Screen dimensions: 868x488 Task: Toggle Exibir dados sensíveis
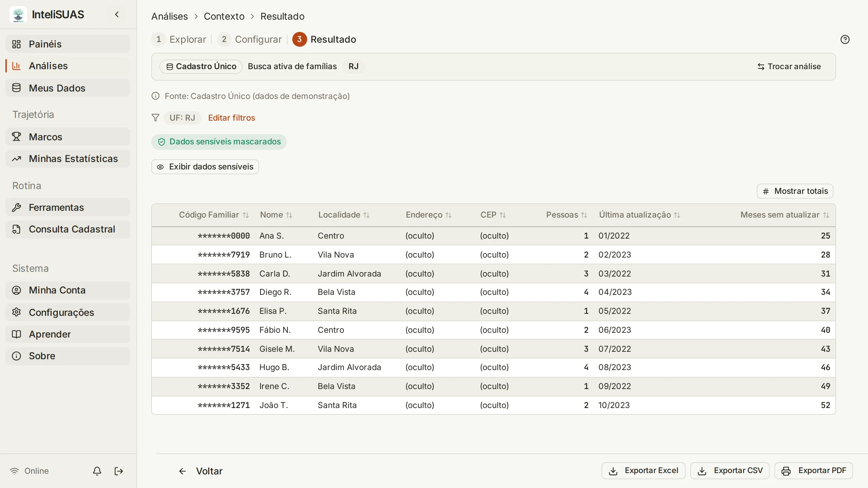(205, 167)
